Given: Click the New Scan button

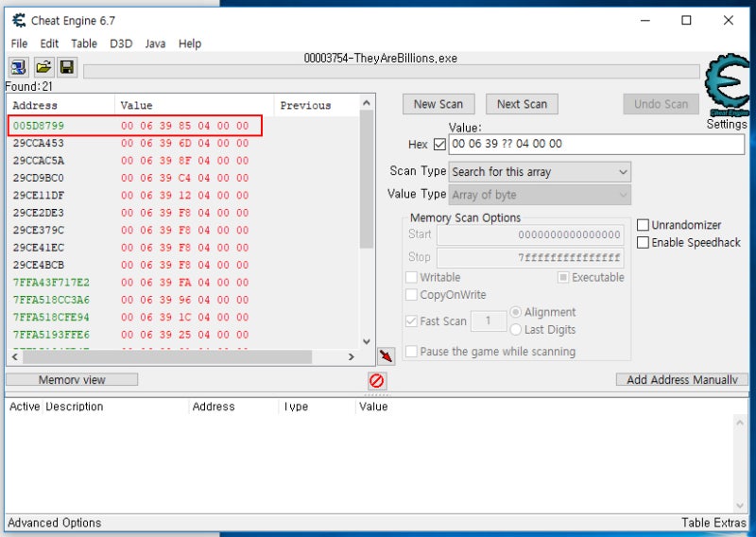Looking at the screenshot, I should pyautogui.click(x=438, y=104).
